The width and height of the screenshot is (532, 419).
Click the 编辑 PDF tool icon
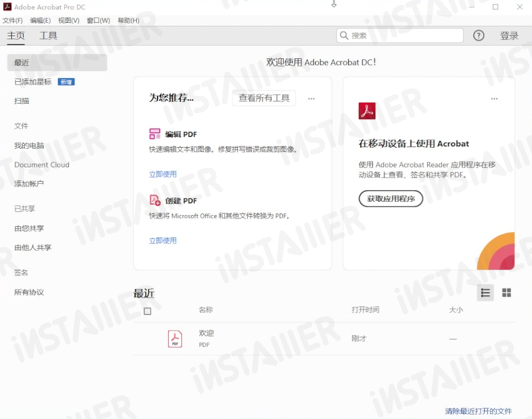pyautogui.click(x=155, y=134)
